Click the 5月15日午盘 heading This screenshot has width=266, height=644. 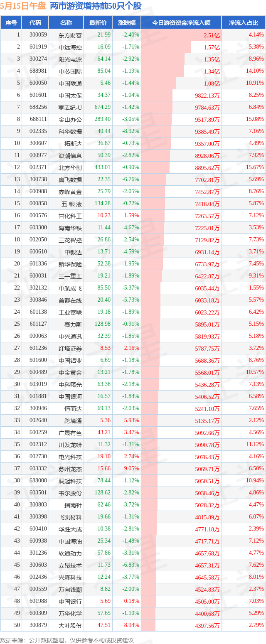[x=23, y=6]
